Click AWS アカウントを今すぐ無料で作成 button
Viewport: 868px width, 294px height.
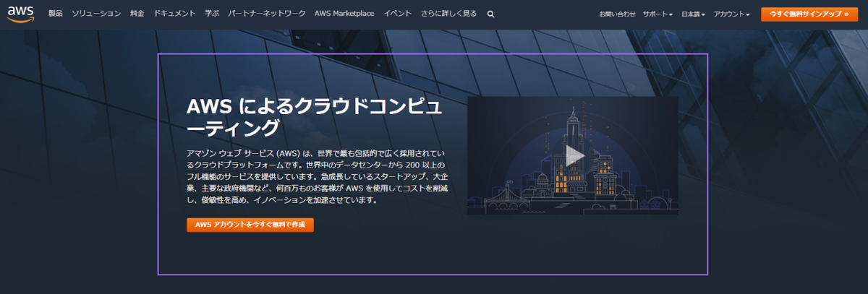pos(250,225)
